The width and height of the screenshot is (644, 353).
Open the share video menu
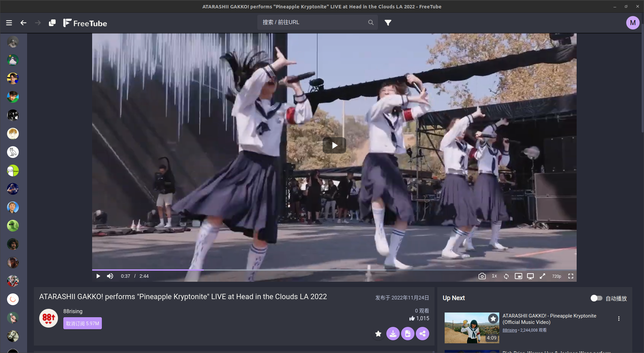tap(423, 334)
